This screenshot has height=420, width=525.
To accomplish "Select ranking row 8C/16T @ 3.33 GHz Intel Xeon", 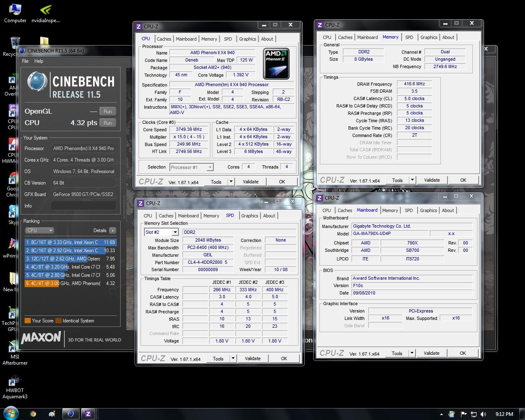I will (x=71, y=242).
